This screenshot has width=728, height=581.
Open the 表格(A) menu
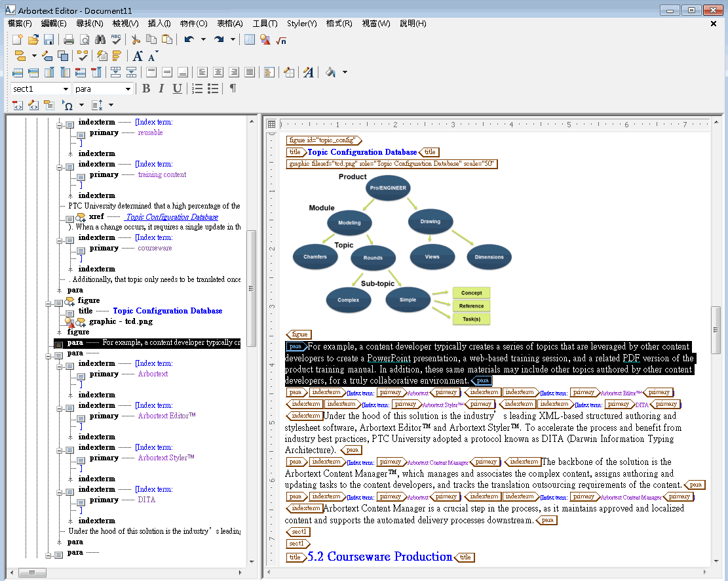tap(230, 23)
